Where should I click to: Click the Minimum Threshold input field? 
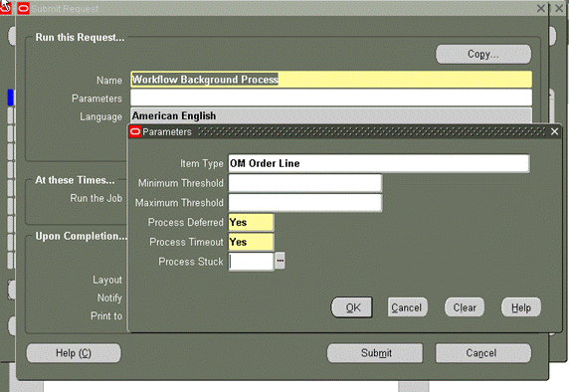coord(305,183)
